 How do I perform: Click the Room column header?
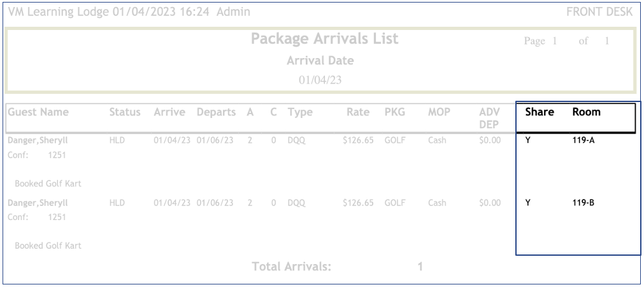pyautogui.click(x=586, y=112)
